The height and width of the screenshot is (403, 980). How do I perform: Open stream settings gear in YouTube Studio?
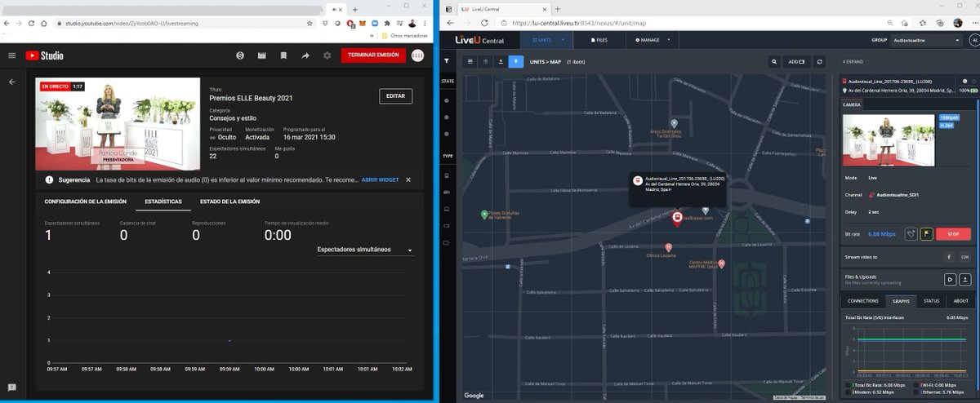327,55
